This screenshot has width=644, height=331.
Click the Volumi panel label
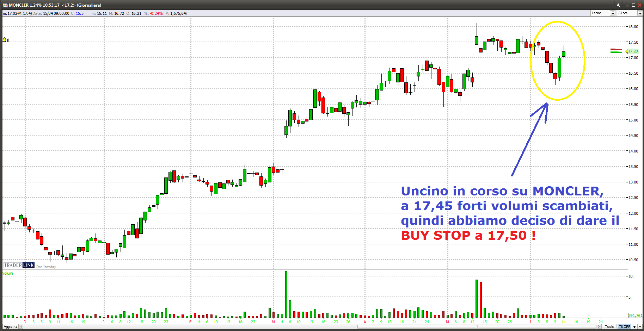tap(8, 273)
